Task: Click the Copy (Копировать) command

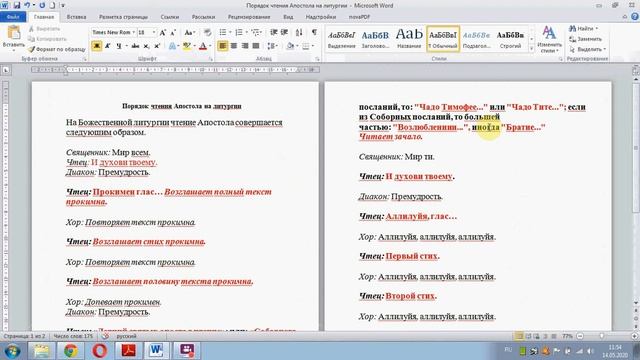Action: coord(47,39)
